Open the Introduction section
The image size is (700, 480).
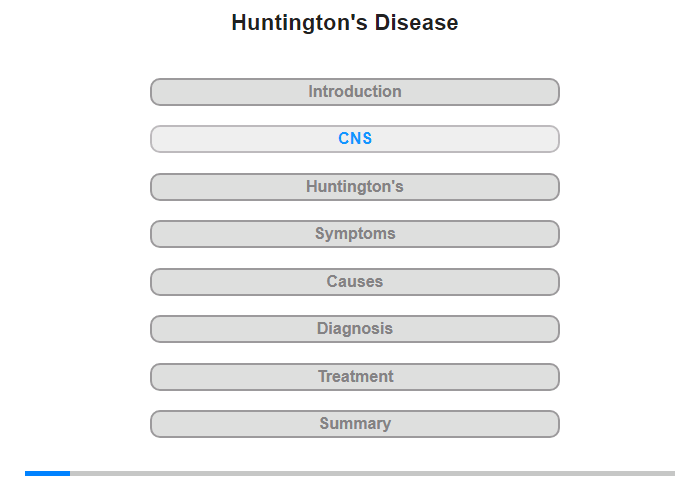pyautogui.click(x=354, y=92)
